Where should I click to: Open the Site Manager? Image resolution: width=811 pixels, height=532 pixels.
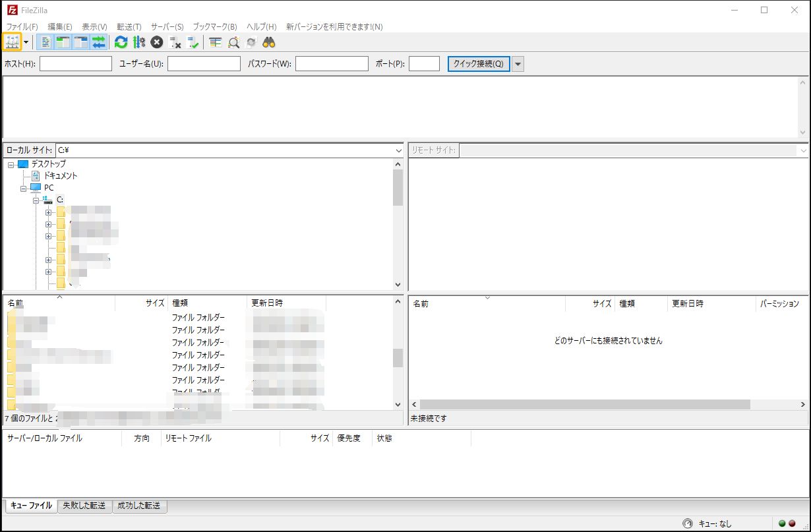coord(12,42)
